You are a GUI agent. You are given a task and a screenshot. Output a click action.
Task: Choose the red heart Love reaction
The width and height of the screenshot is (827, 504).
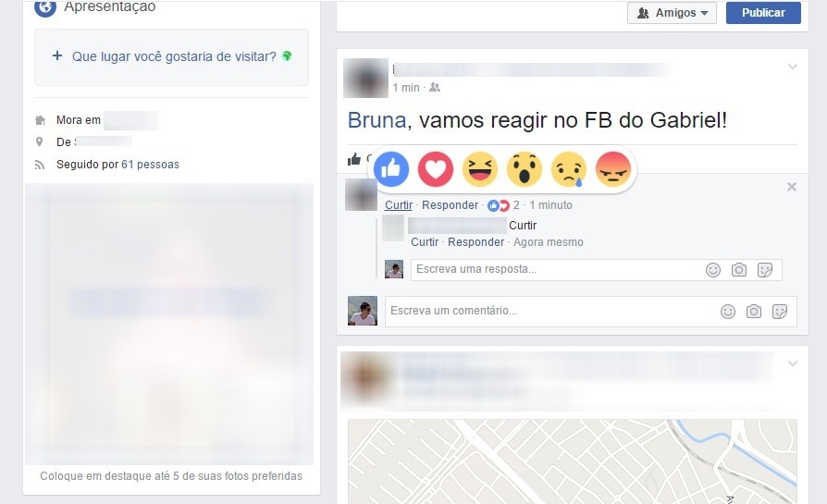pyautogui.click(x=436, y=169)
